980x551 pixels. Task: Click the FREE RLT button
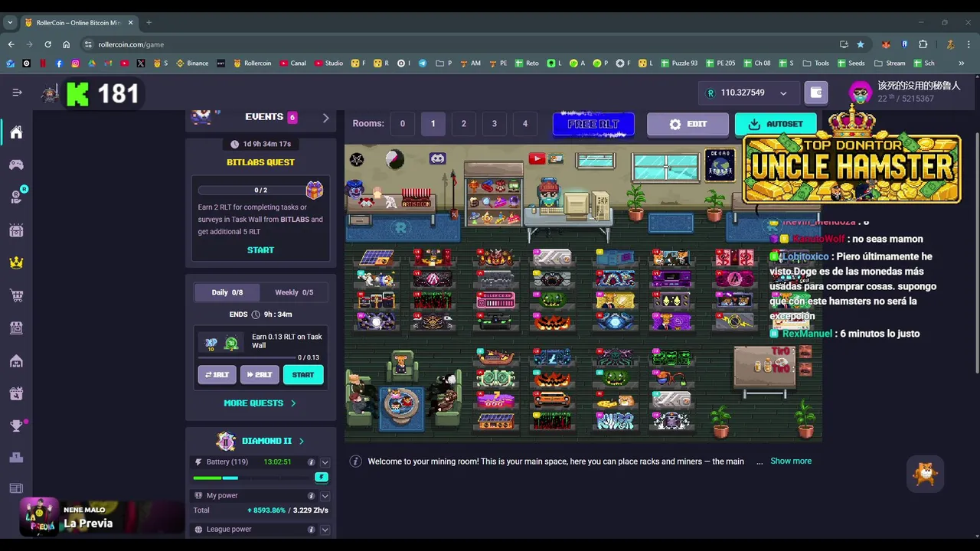(x=593, y=124)
